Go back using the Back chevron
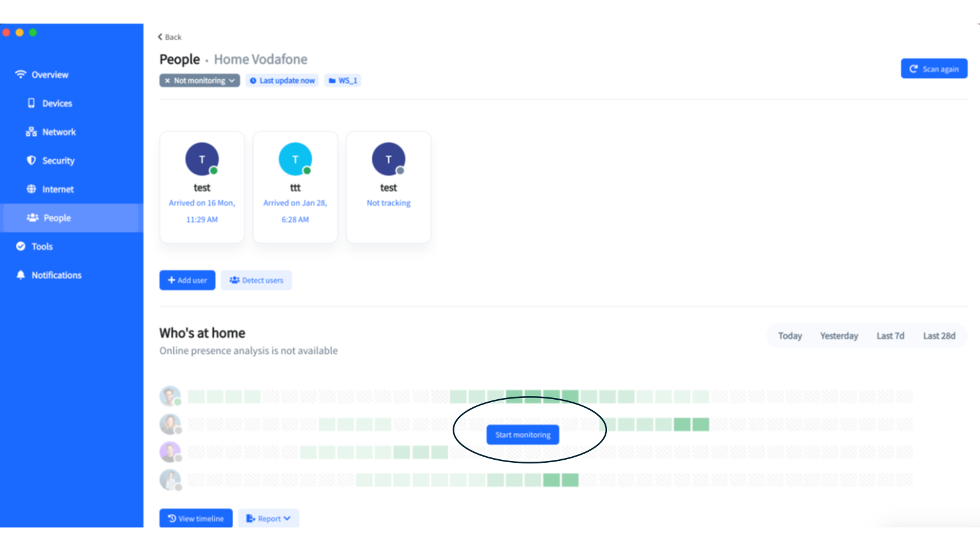The width and height of the screenshot is (980, 551). [x=160, y=37]
